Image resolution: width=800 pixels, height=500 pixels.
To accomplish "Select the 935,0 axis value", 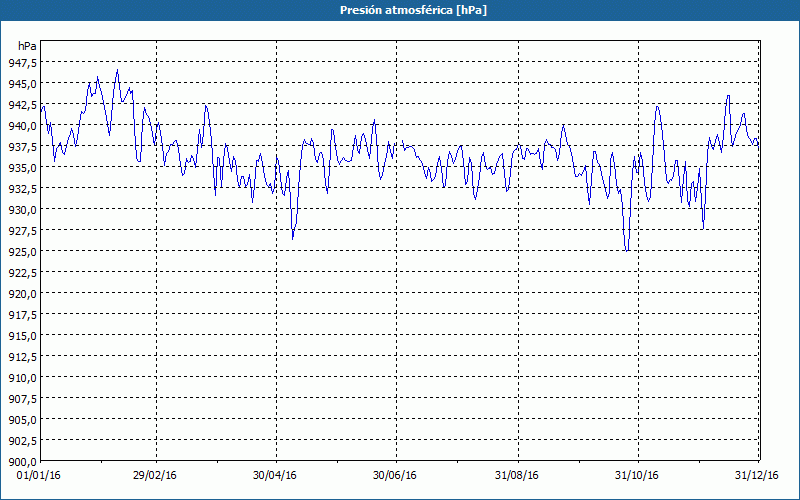I will click(22, 167).
